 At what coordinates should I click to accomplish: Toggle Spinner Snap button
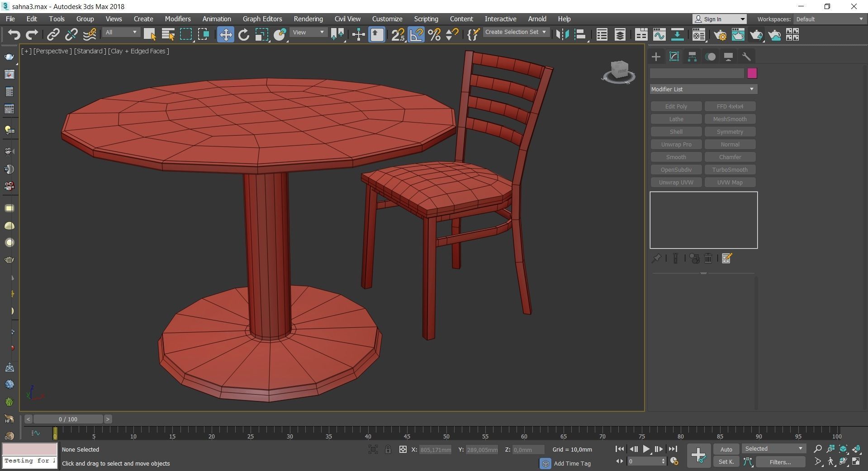tap(452, 35)
